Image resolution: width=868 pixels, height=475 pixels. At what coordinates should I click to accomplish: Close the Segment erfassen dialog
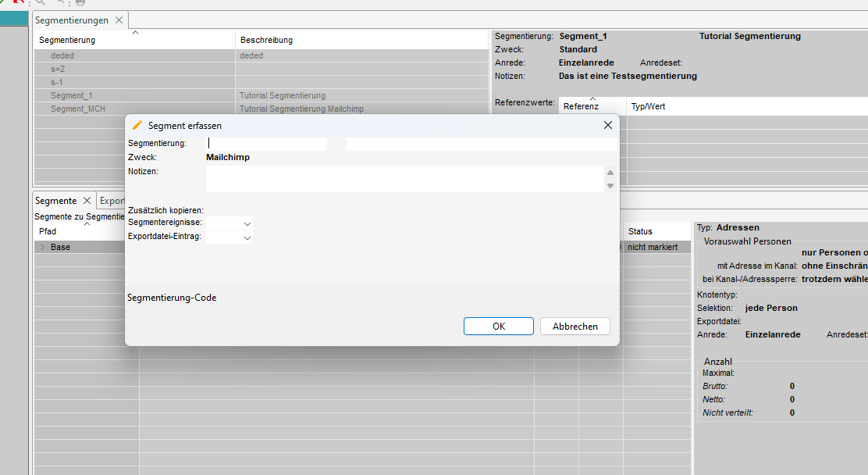pyautogui.click(x=608, y=125)
